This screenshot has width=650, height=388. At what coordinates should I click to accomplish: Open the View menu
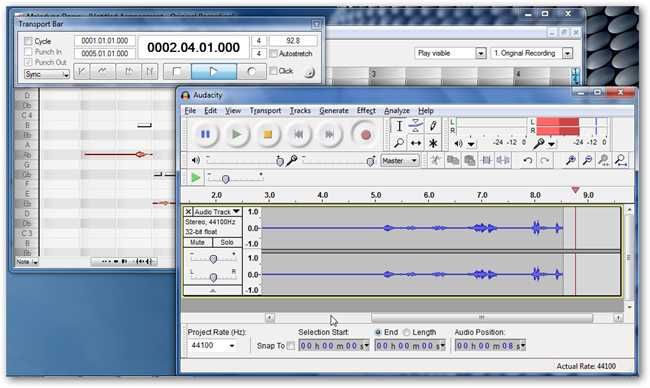click(233, 111)
